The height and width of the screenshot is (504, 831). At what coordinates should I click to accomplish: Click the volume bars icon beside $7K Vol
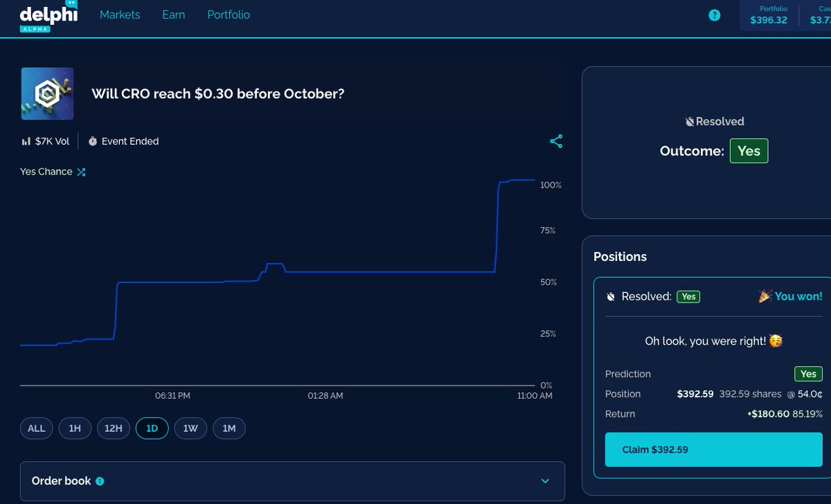[x=27, y=141]
